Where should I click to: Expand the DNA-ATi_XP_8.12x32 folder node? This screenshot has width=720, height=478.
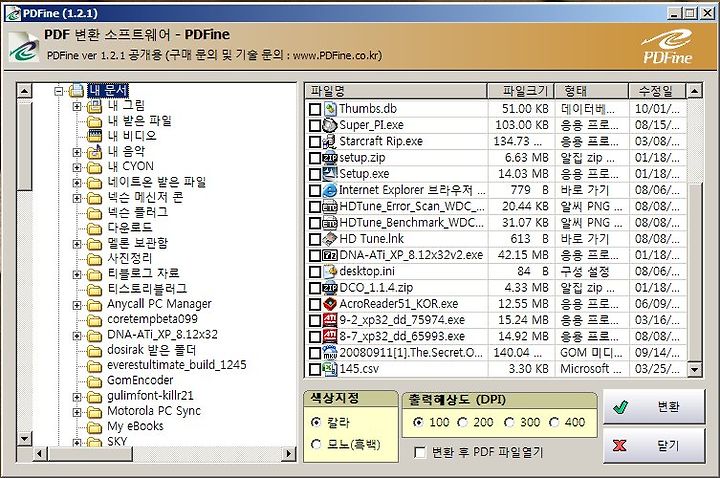[x=77, y=336]
